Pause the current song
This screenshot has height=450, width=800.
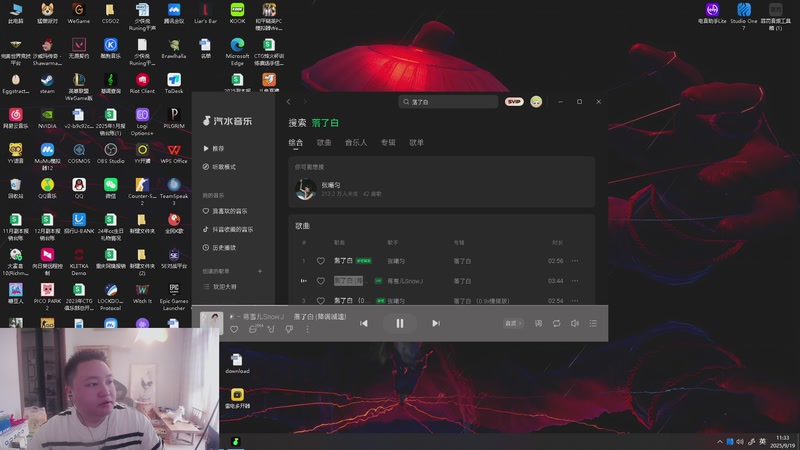[x=399, y=323]
